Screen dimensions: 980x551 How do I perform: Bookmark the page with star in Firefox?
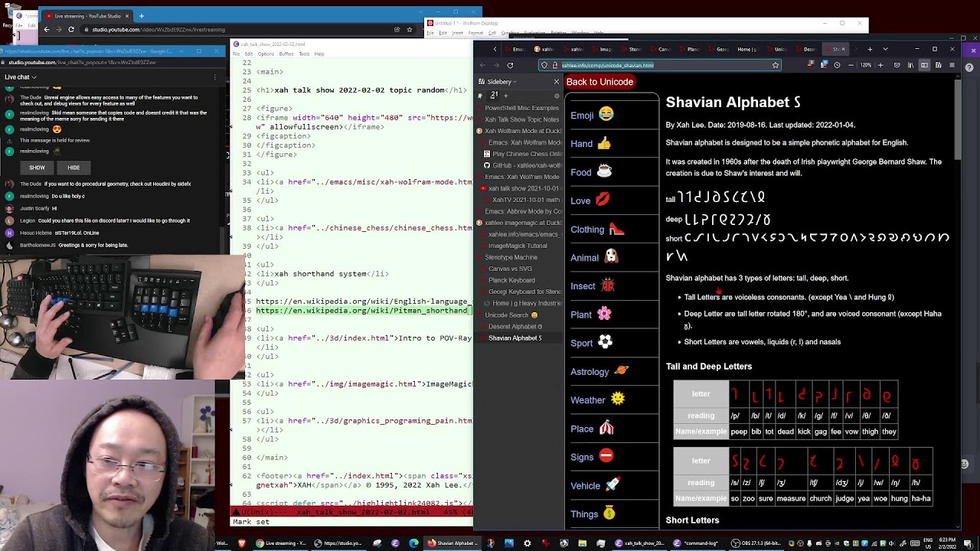[x=776, y=66]
